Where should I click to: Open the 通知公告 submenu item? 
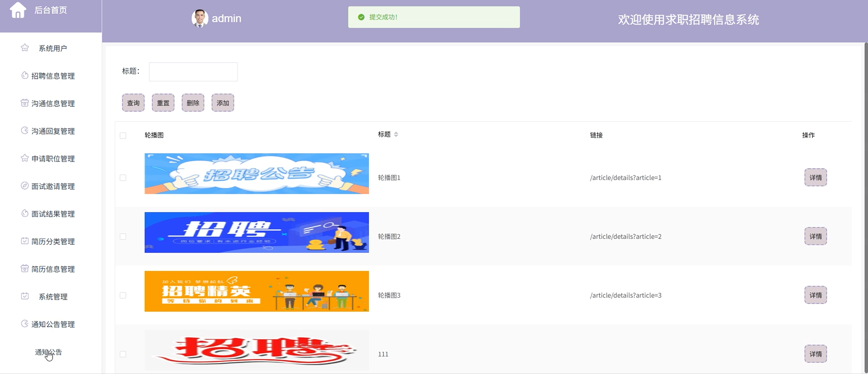pos(49,352)
